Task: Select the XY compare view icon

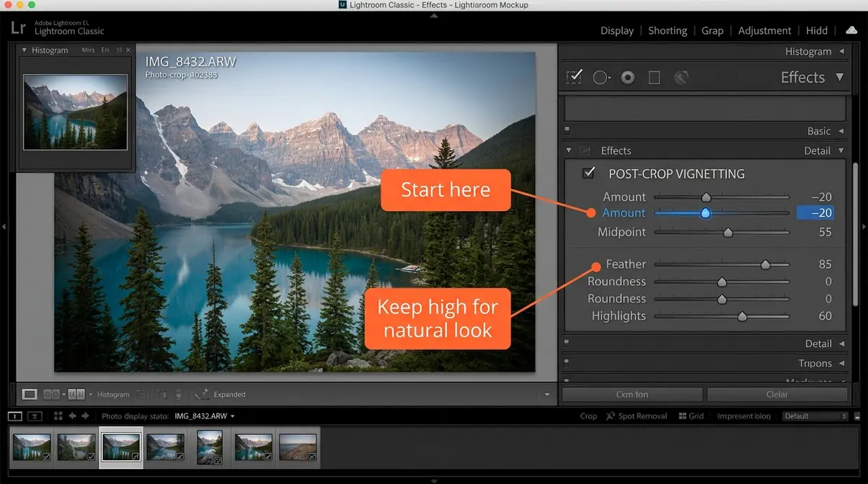Action: coord(77,394)
